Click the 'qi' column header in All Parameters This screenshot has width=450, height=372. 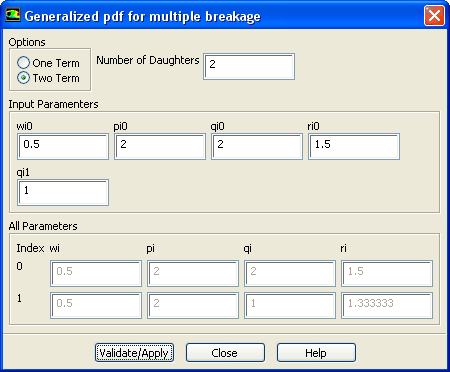(x=248, y=249)
